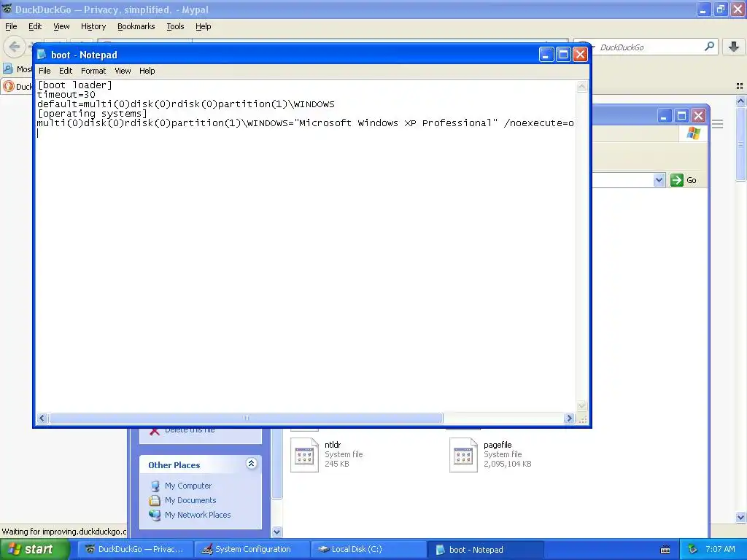This screenshot has width=747, height=560.
Task: Click Notepad vertical scroll up arrow
Action: [581, 86]
